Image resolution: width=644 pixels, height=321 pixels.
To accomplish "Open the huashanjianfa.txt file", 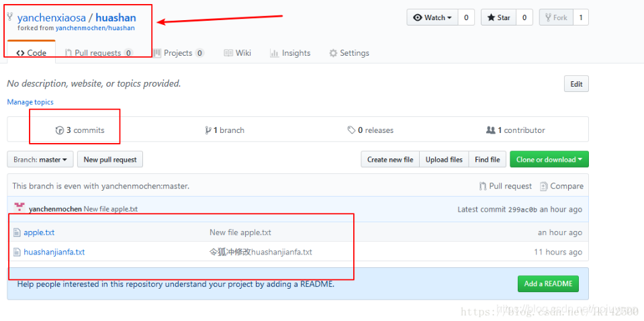I will pyautogui.click(x=54, y=252).
